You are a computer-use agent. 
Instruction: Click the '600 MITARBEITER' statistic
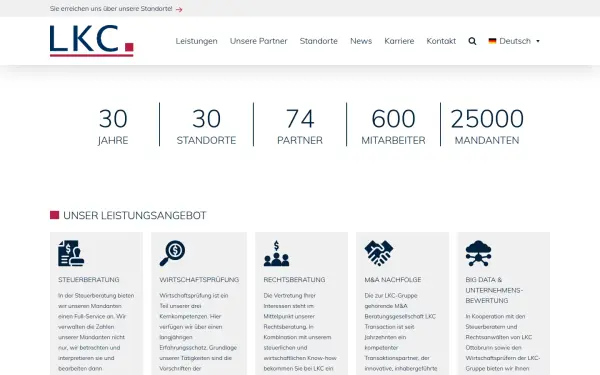393,126
